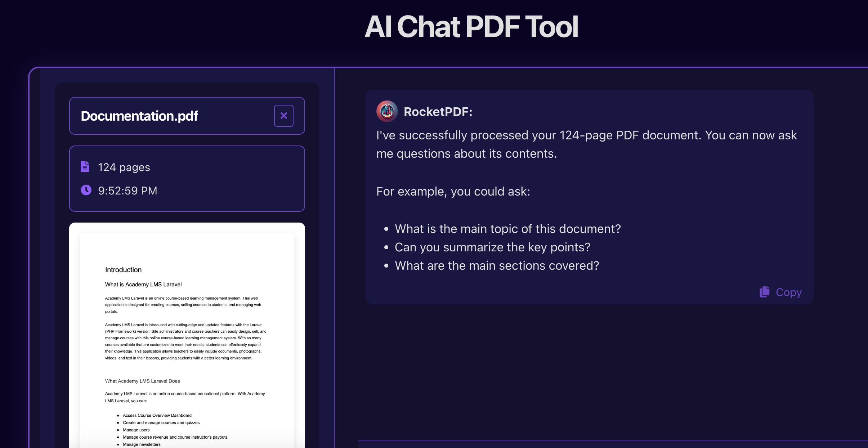Viewport: 868px width, 448px height.
Task: Remove Documentation.pdf with the X button
Action: pos(283,116)
